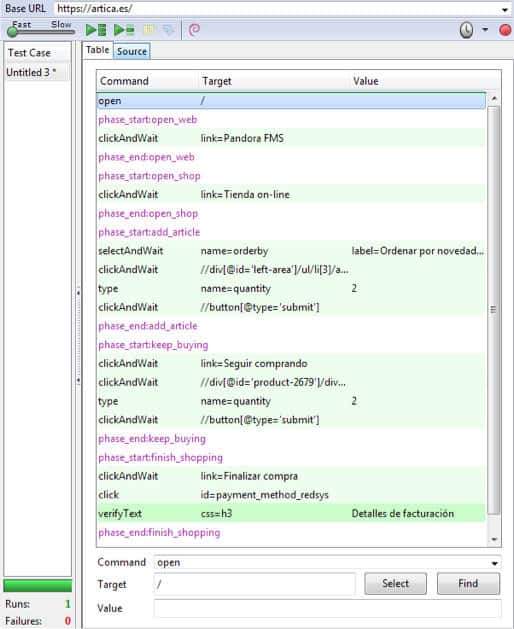Expand the Base URL dropdown

point(505,9)
